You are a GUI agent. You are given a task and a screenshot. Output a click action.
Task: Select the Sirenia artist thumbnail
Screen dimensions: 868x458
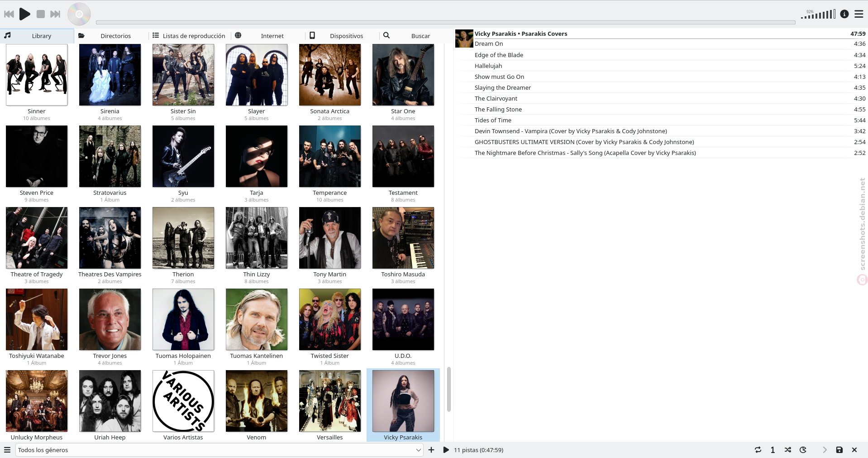pos(110,75)
